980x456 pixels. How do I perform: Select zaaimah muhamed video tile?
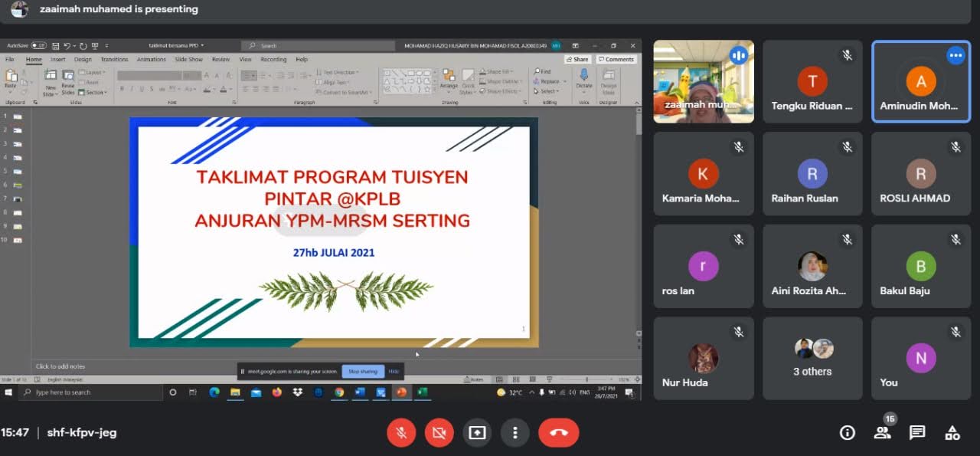click(x=704, y=81)
